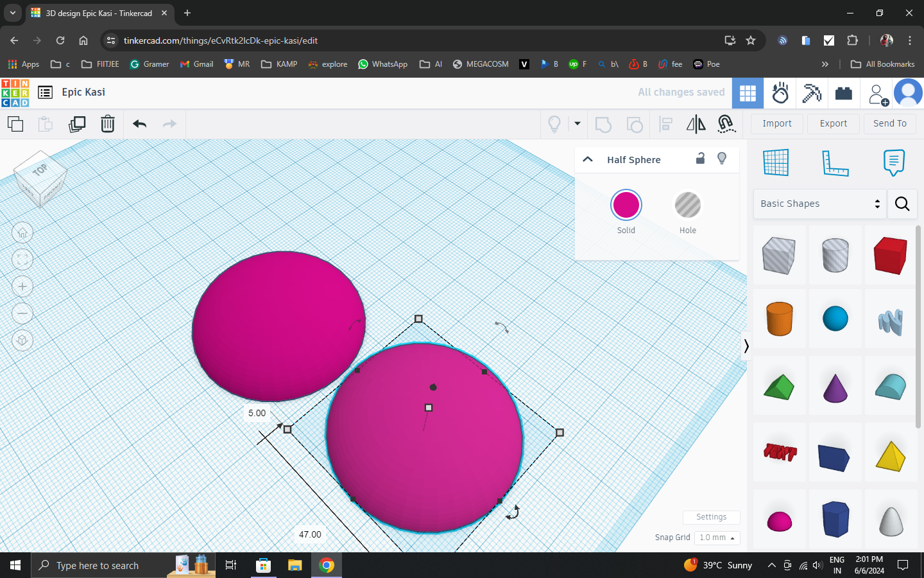Viewport: 924px width, 578px height.
Task: Click the Group shapes icon
Action: pyautogui.click(x=603, y=124)
